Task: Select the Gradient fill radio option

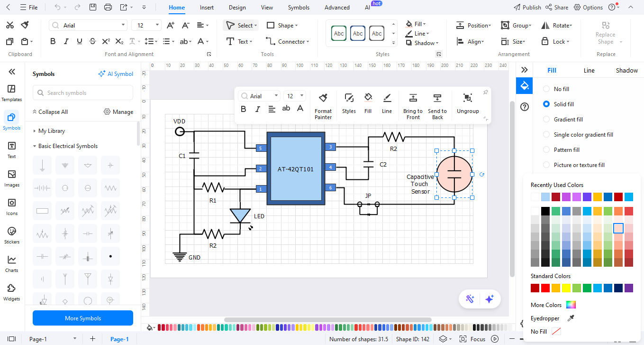Action: click(546, 119)
